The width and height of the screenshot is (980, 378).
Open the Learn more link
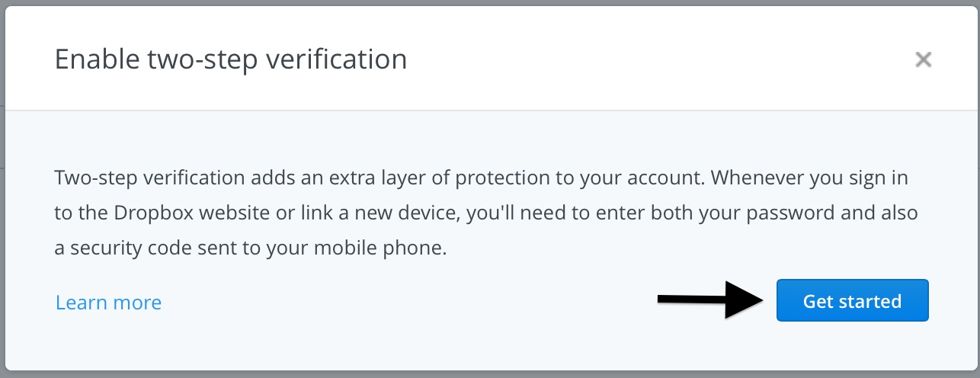pos(108,303)
